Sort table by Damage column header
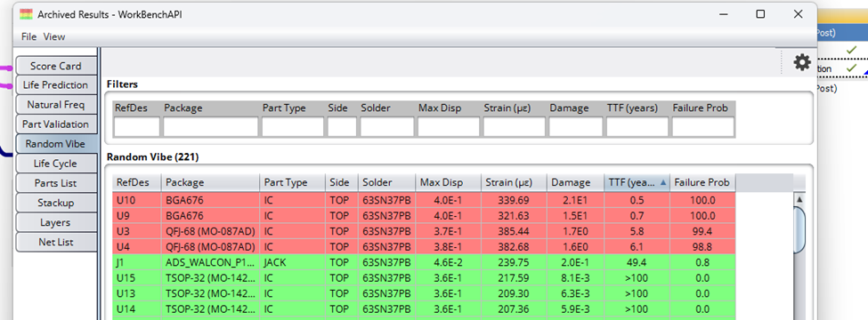This screenshot has height=320, width=868. [576, 182]
